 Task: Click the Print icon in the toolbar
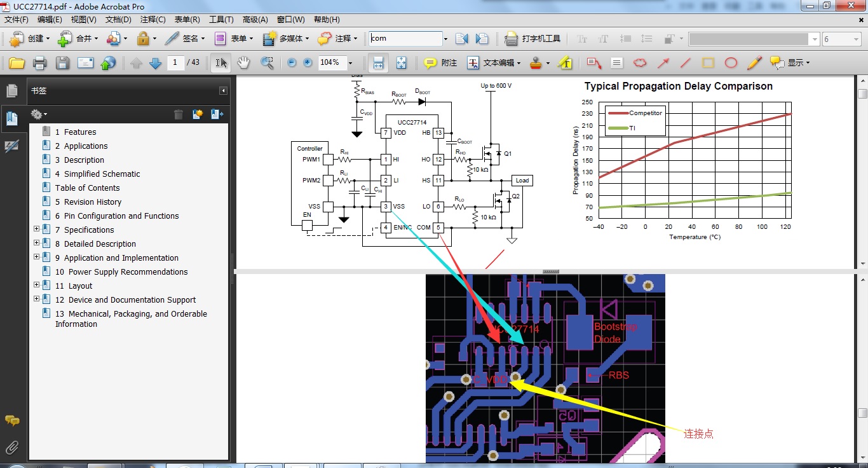(39, 63)
